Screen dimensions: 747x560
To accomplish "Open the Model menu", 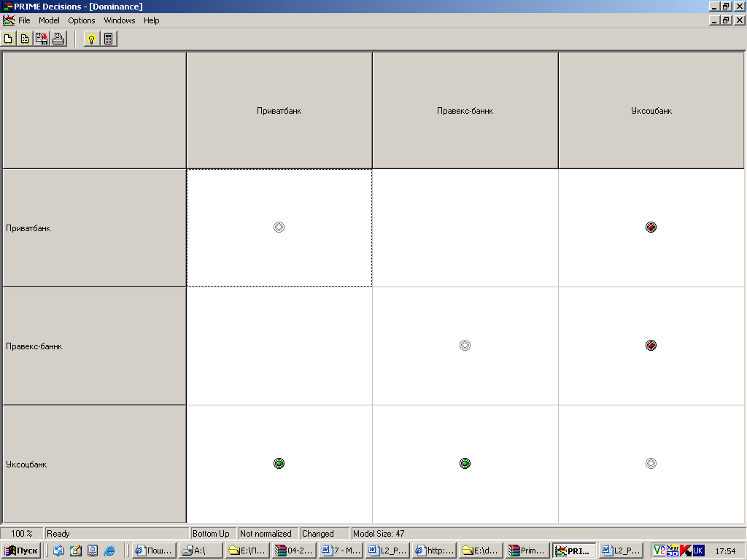I will click(x=49, y=20).
